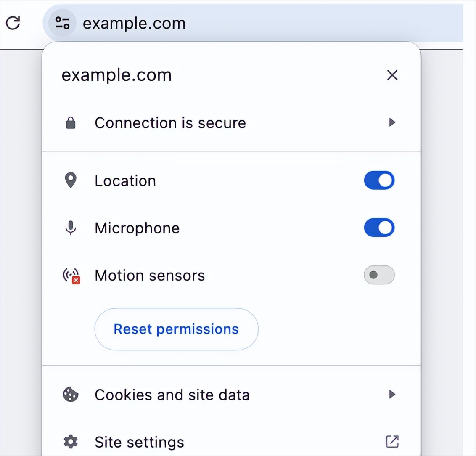Image resolution: width=476 pixels, height=456 pixels.
Task: Click the external link icon for Site settings
Action: [x=392, y=442]
